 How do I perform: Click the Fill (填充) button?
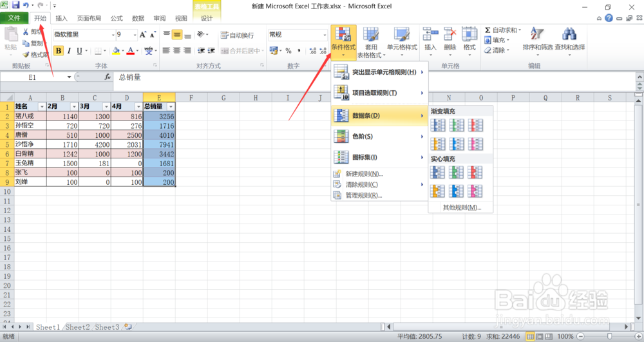pyautogui.click(x=497, y=40)
